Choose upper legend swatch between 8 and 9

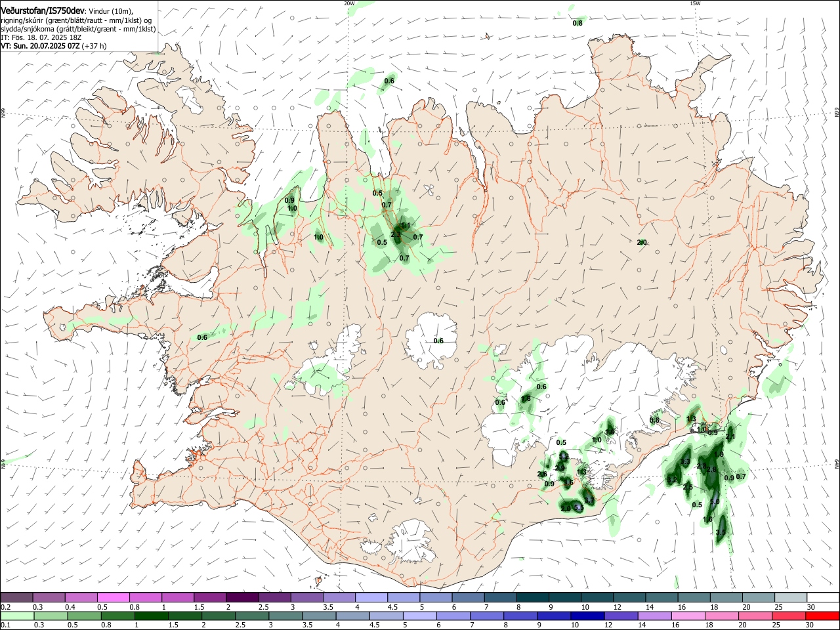533,598
